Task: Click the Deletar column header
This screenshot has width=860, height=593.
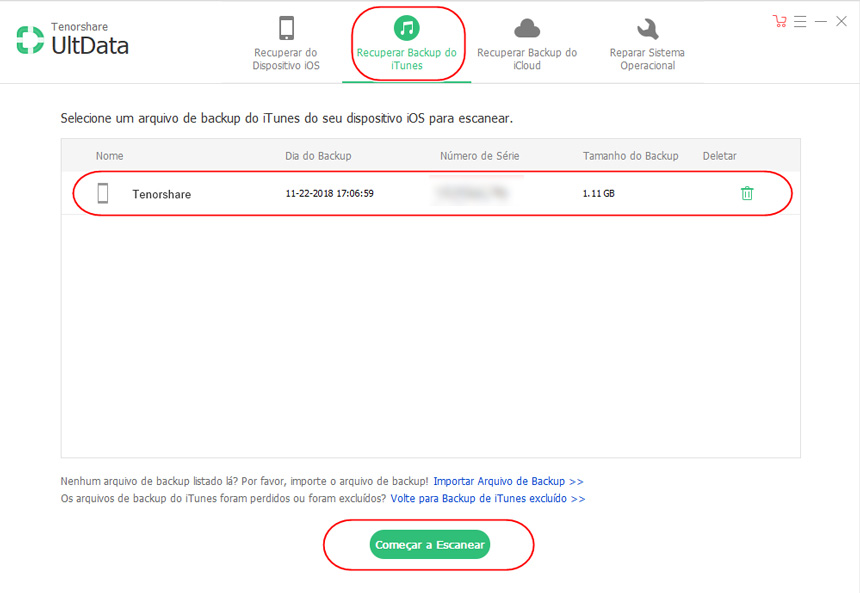Action: [x=720, y=156]
